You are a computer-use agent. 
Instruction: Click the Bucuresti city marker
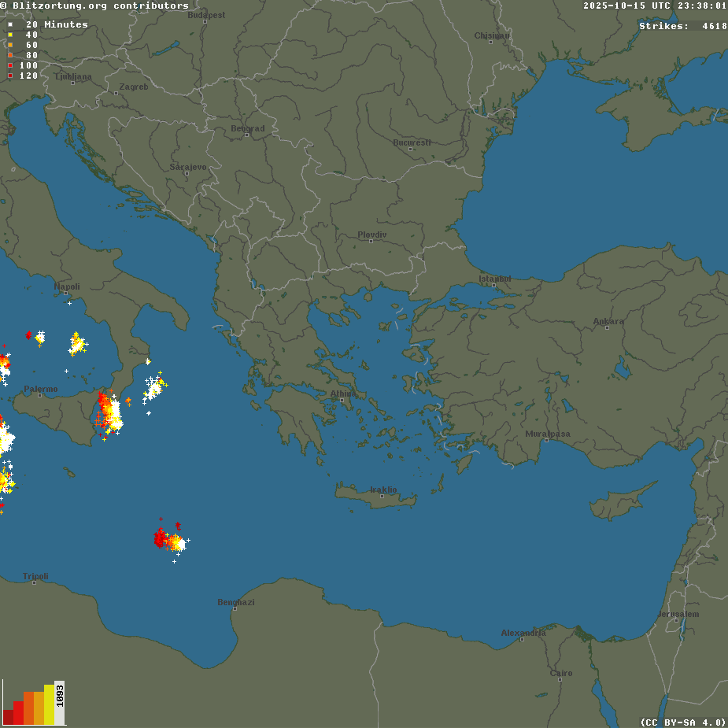coord(410,149)
